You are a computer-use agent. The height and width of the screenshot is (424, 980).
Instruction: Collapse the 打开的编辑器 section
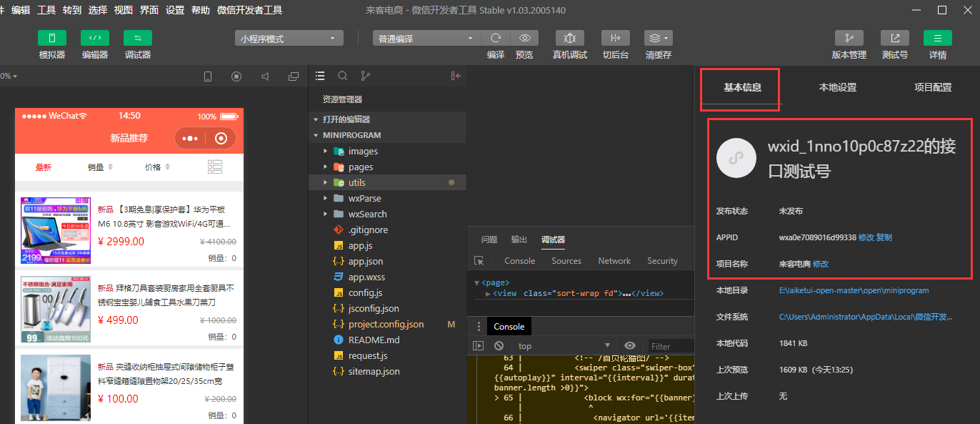point(387,119)
